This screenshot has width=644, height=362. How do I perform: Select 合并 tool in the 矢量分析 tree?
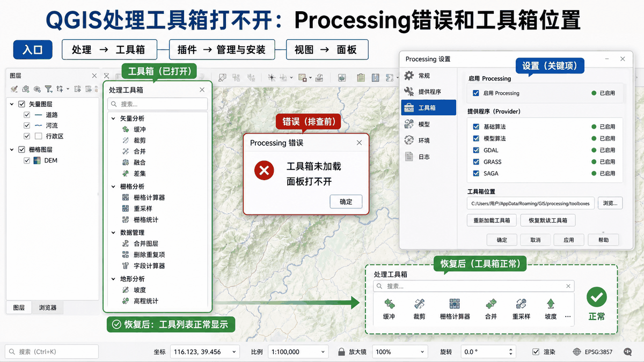134,151
